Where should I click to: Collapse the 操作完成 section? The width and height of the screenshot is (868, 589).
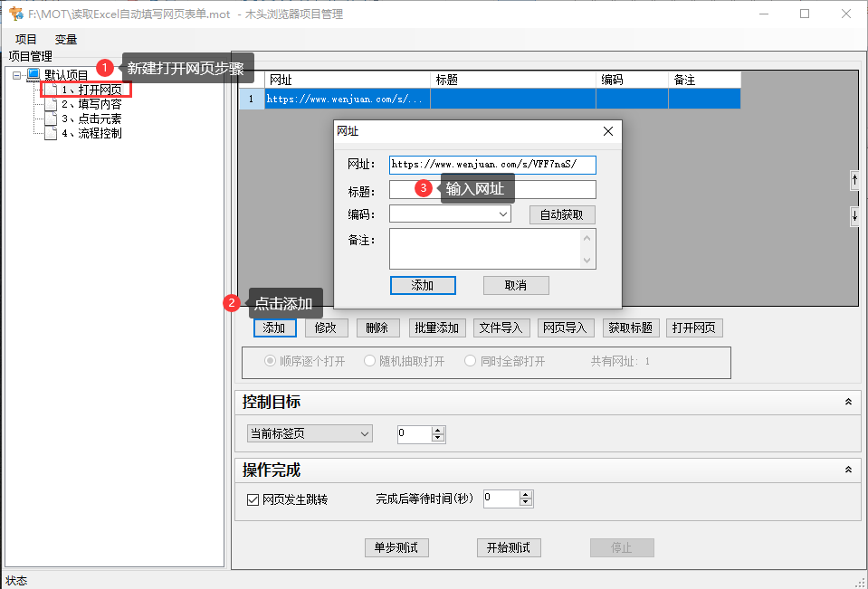[x=848, y=470]
